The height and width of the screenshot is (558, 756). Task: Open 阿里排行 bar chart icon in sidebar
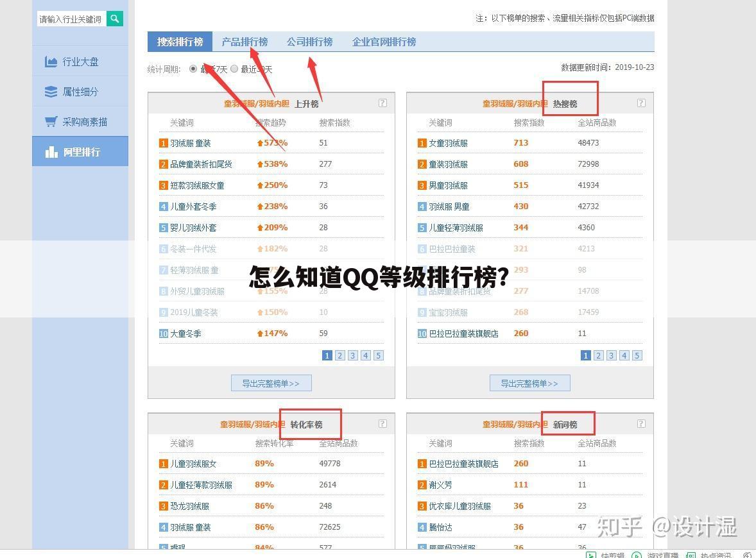(x=51, y=152)
